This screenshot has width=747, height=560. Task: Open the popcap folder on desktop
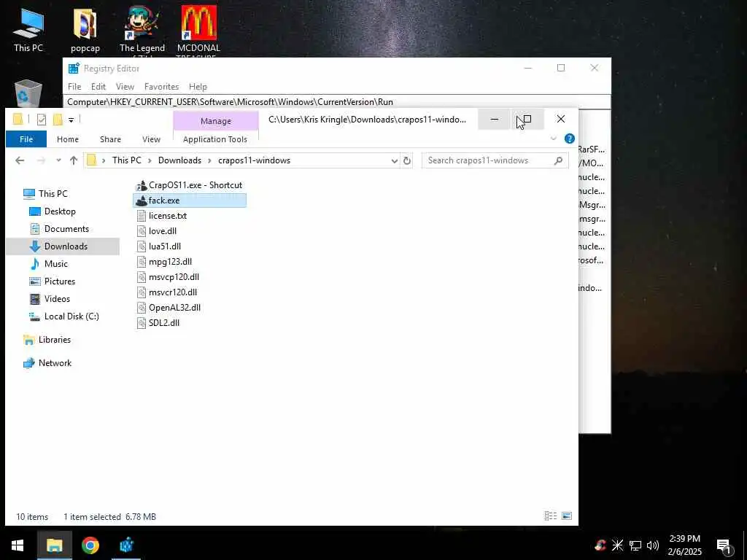(x=85, y=29)
